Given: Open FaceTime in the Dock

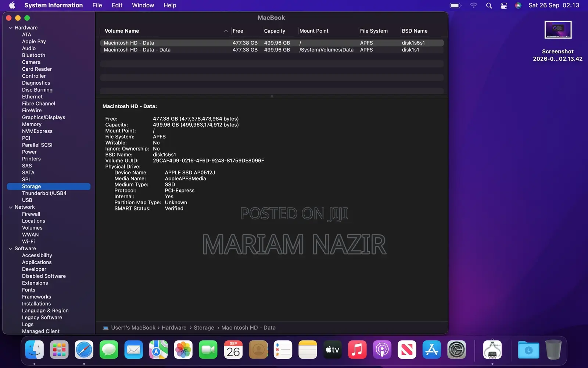Looking at the screenshot, I should click(x=208, y=349).
